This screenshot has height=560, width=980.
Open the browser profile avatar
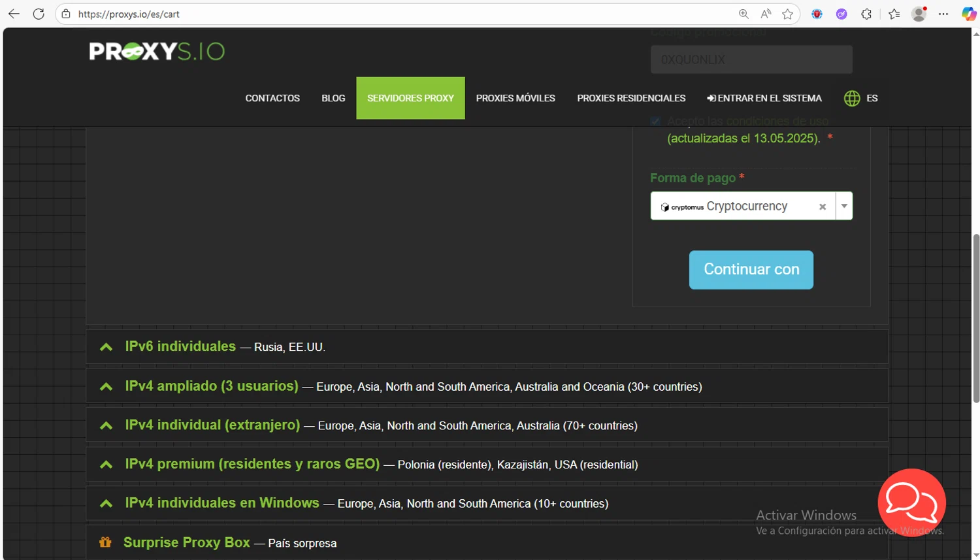(919, 14)
